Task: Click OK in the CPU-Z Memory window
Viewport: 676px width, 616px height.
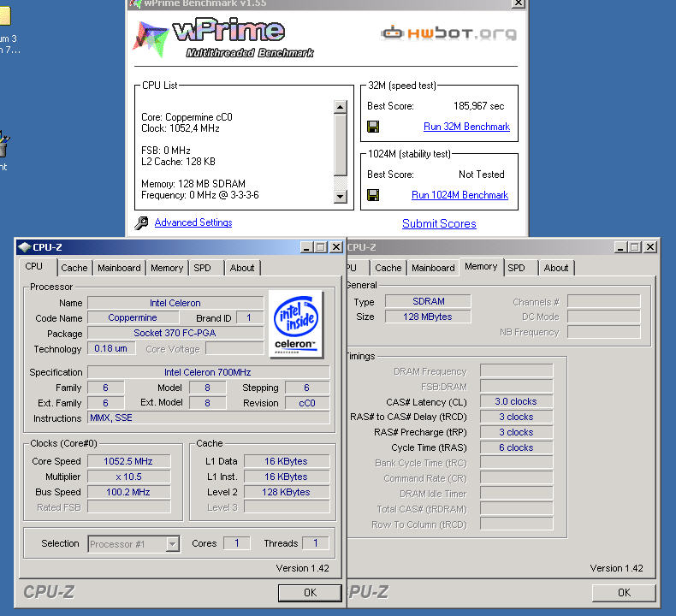Action: tap(624, 593)
